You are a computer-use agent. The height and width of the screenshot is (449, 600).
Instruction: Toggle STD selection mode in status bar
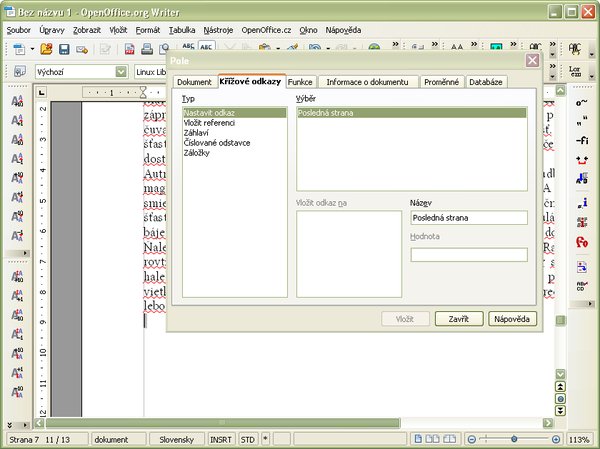click(x=248, y=439)
